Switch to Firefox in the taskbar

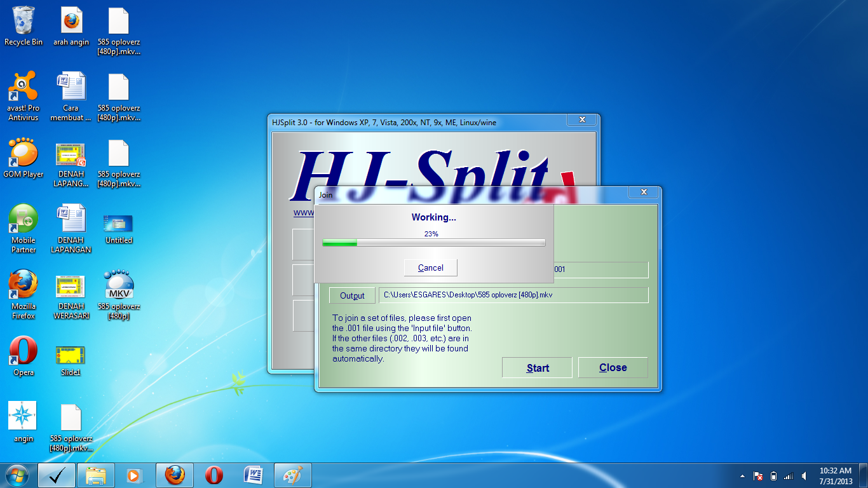point(175,475)
